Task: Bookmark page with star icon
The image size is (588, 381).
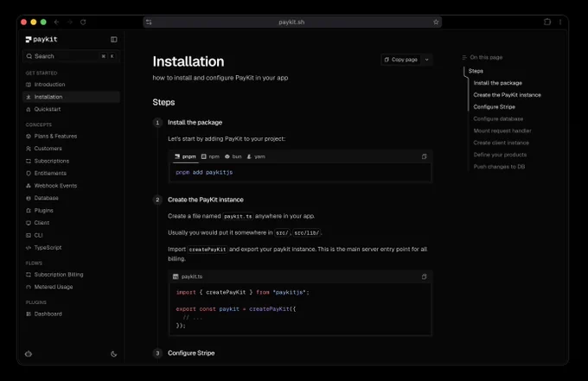Action: (x=436, y=22)
